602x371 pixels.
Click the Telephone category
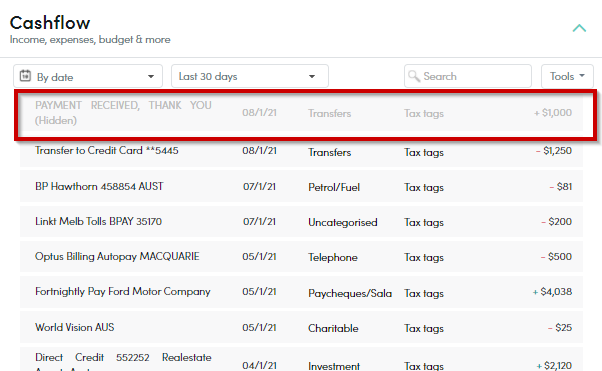click(x=332, y=257)
